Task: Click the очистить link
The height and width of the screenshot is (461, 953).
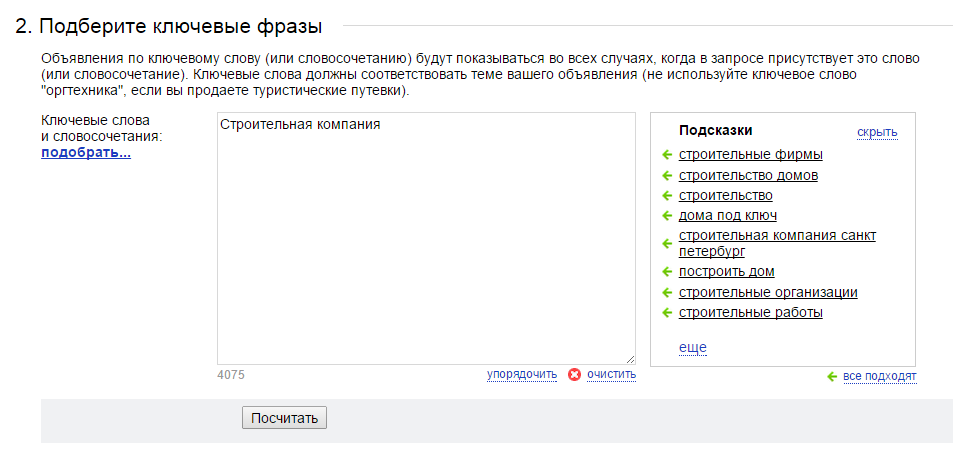Action: tap(611, 374)
